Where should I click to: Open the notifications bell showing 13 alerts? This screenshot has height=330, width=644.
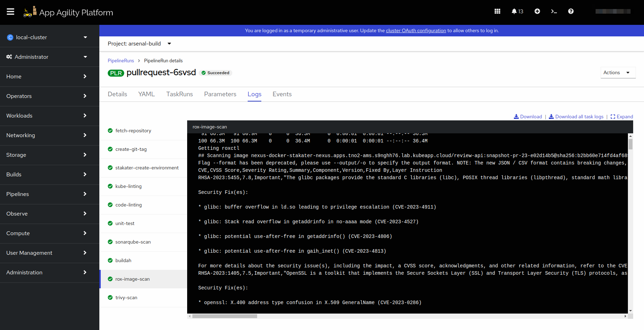(x=515, y=11)
